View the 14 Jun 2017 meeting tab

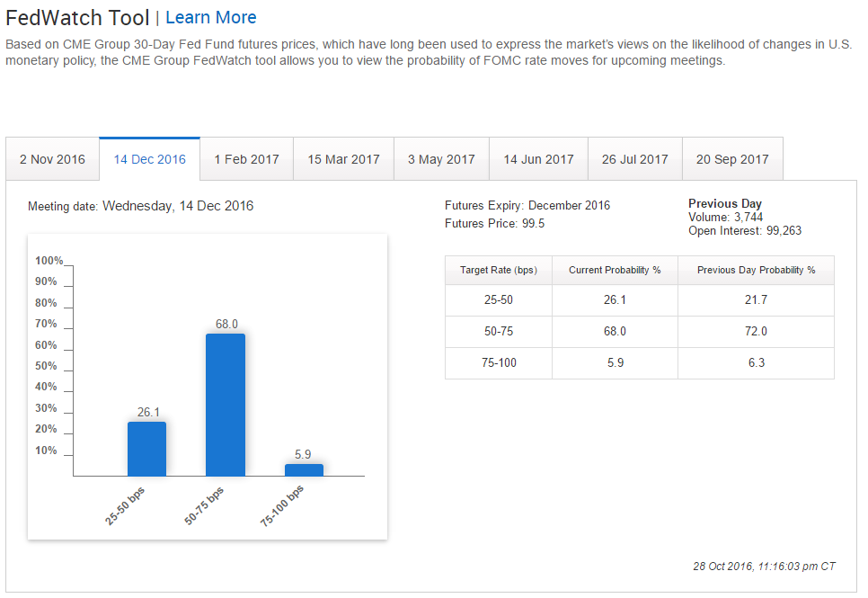click(x=538, y=159)
